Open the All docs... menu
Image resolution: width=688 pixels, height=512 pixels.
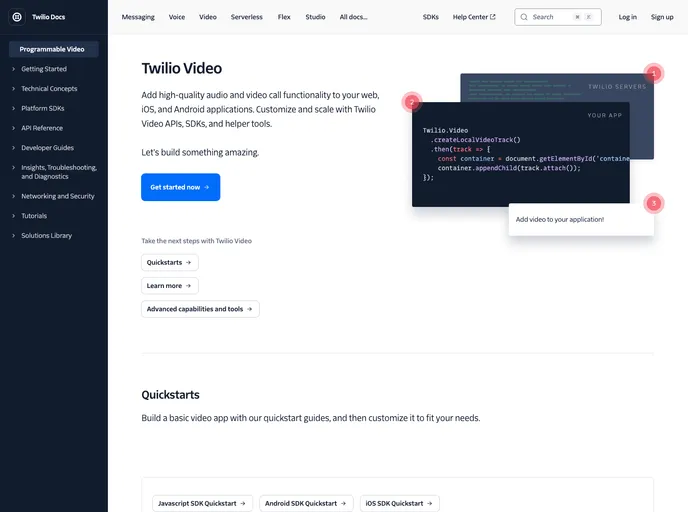(x=353, y=17)
